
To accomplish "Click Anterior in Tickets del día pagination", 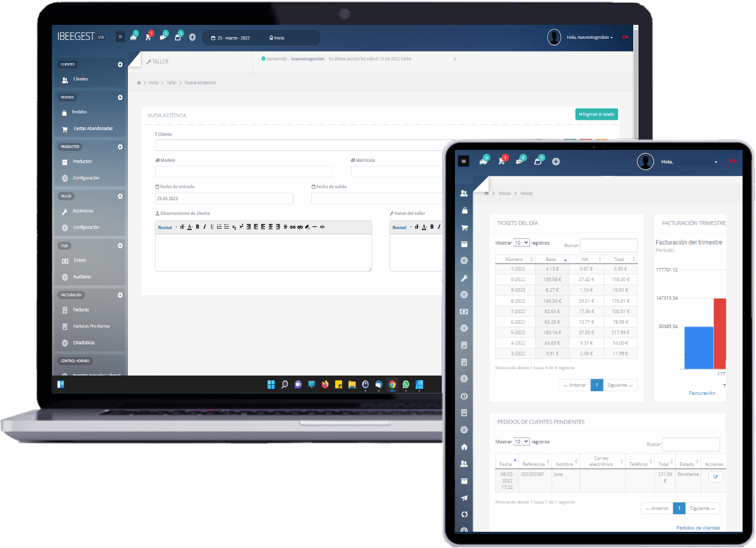I will point(575,385).
